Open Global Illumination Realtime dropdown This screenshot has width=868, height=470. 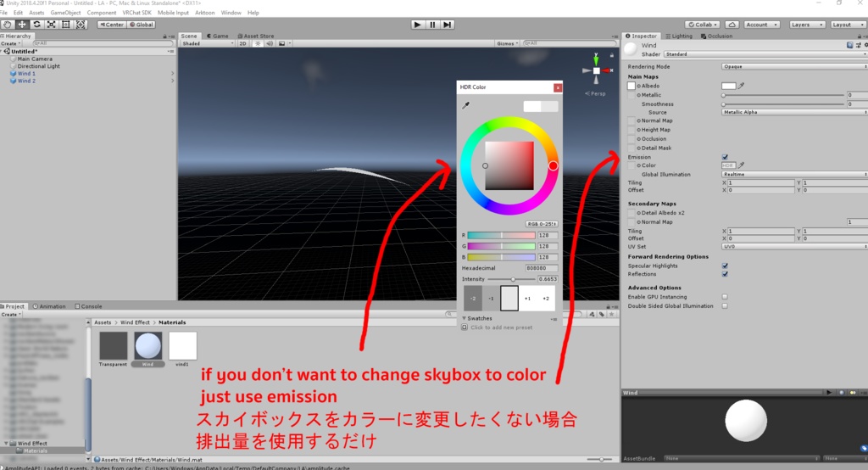coord(794,174)
